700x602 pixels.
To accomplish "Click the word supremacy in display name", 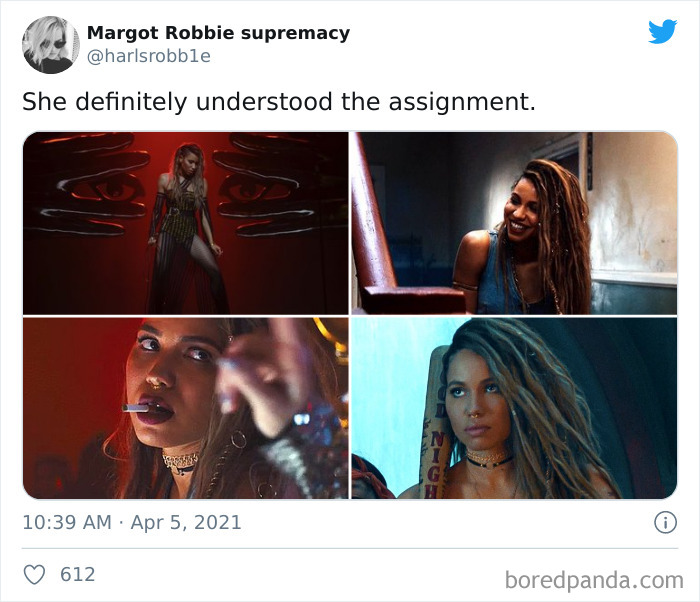I will click(295, 33).
